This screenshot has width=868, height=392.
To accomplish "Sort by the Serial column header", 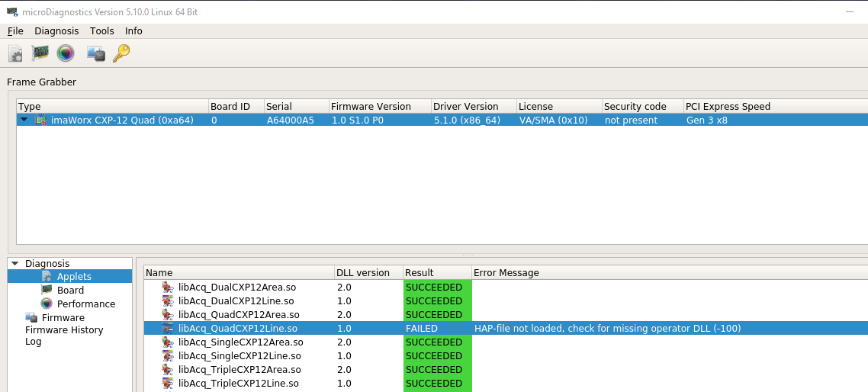I will click(x=296, y=106).
